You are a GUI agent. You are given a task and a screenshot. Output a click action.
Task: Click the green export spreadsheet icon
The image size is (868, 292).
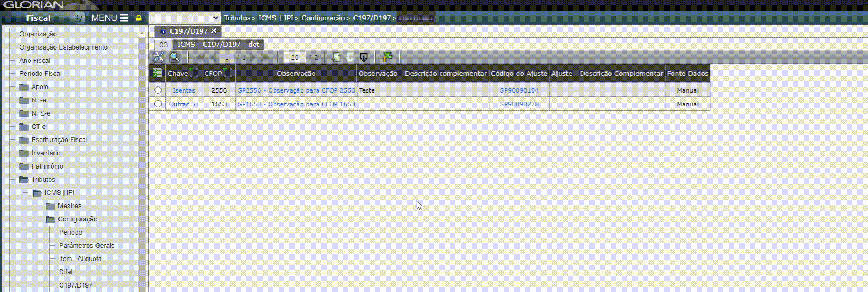[x=388, y=57]
